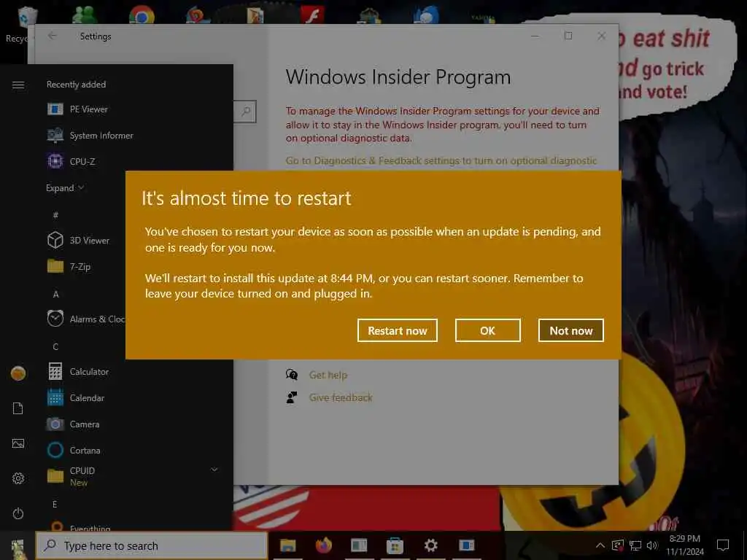The width and height of the screenshot is (747, 560).
Task: Expand the Recently added list
Action: (65, 187)
